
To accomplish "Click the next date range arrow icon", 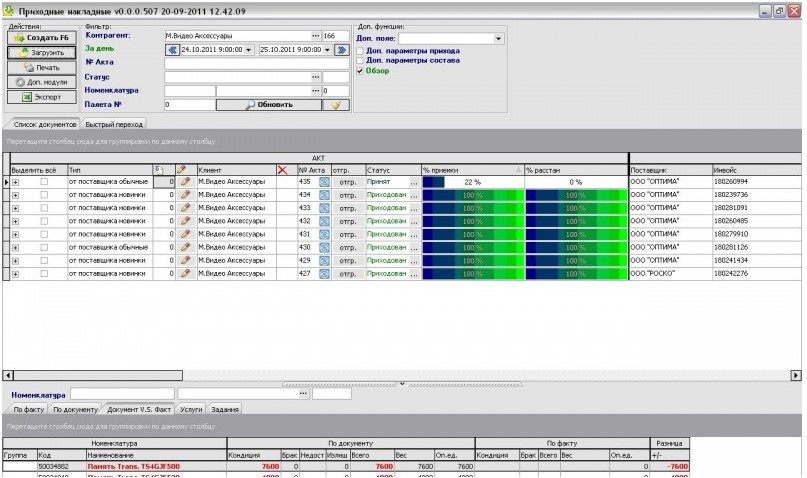I will click(341, 49).
